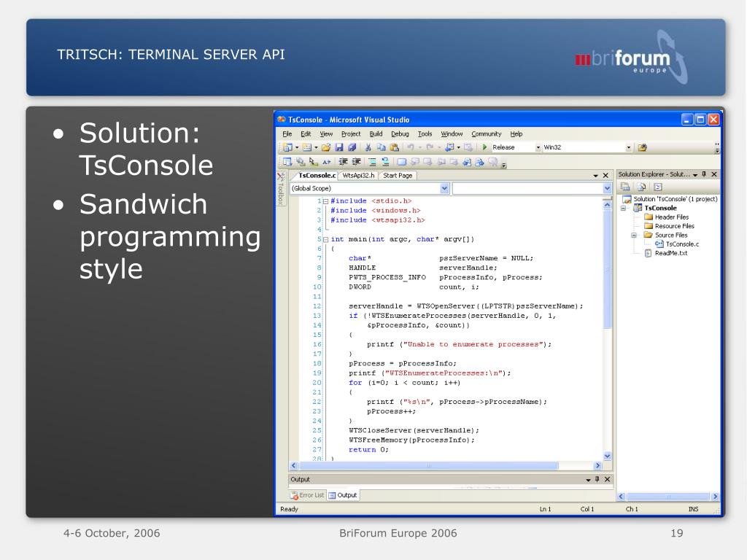The width and height of the screenshot is (747, 560).
Task: Collapse the Source Files folder node
Action: click(634, 236)
